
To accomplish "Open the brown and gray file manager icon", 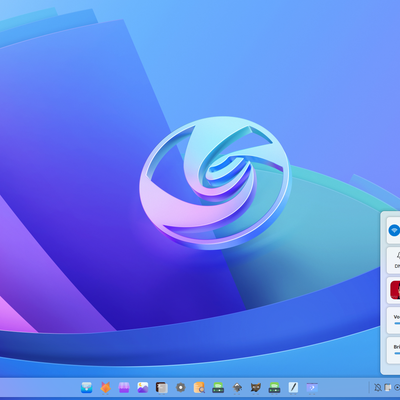I will coord(162,387).
